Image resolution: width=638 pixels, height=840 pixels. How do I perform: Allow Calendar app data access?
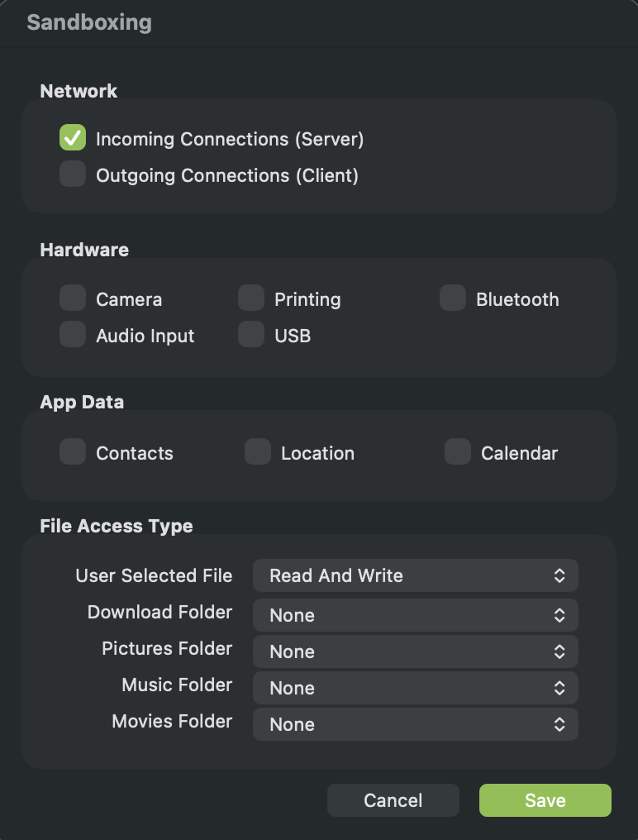[x=458, y=452]
